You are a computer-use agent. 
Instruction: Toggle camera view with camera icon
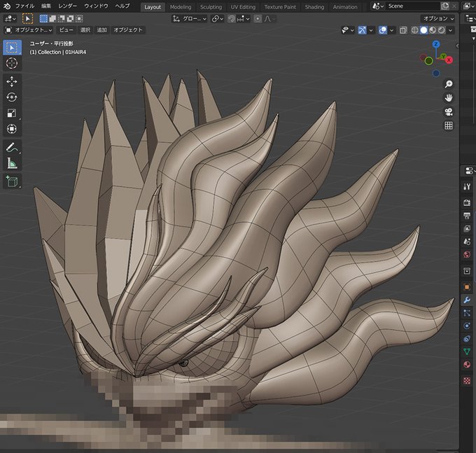(x=449, y=112)
